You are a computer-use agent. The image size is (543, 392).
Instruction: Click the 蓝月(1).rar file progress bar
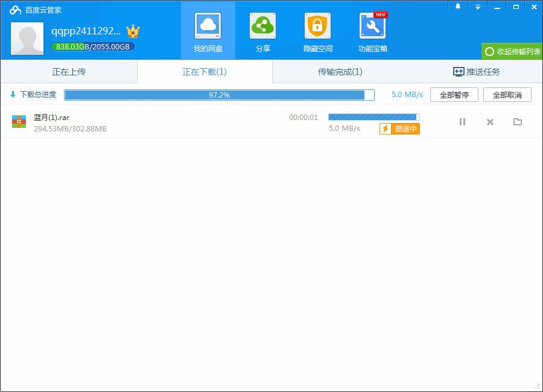pos(374,117)
